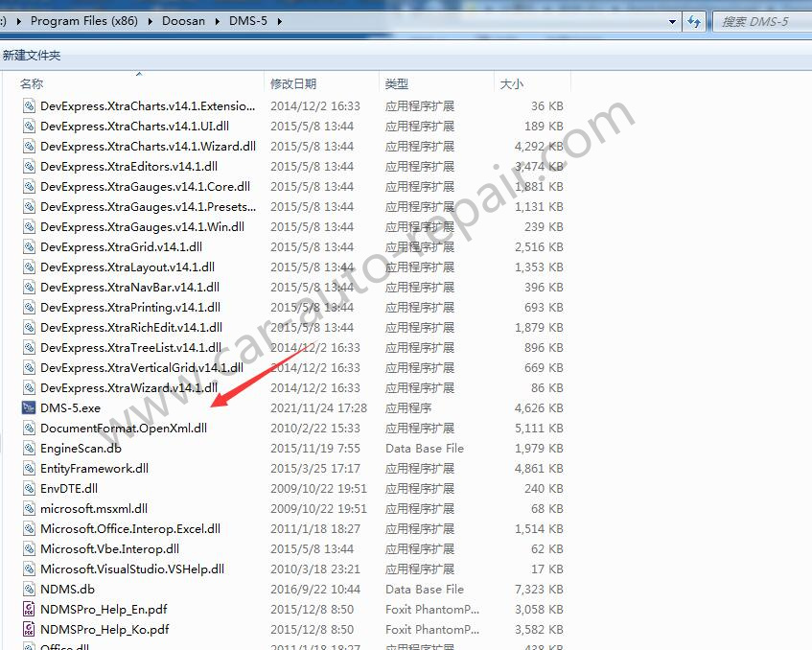812x650 pixels.
Task: Click the size value 7,323 KB
Action: click(x=539, y=590)
